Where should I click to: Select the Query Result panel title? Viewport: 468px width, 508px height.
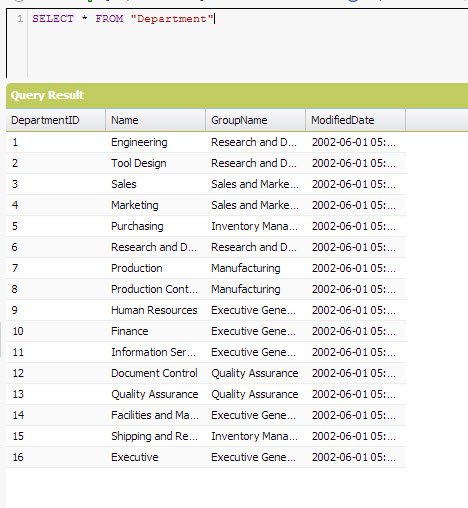[x=47, y=95]
